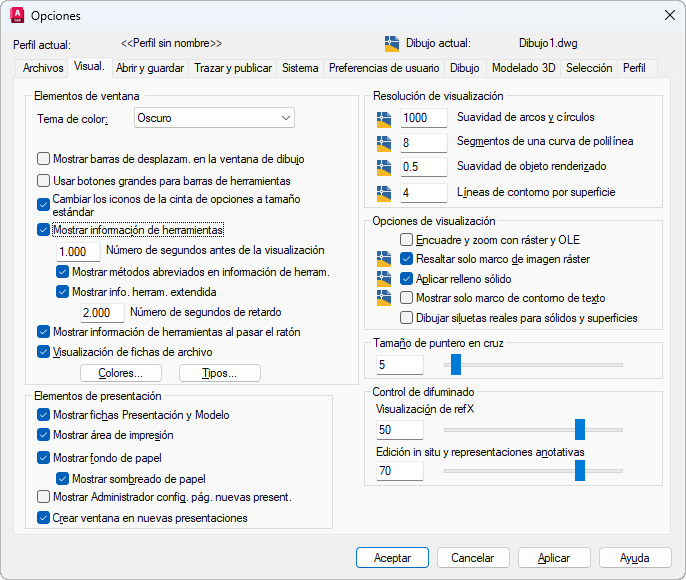Click the drawing icon beside Suavidad de objeto renderizado
Image resolution: width=686 pixels, height=580 pixels.
pyautogui.click(x=384, y=168)
